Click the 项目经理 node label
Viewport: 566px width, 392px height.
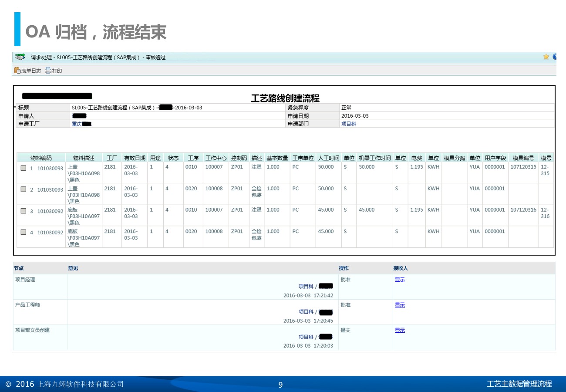[25, 280]
